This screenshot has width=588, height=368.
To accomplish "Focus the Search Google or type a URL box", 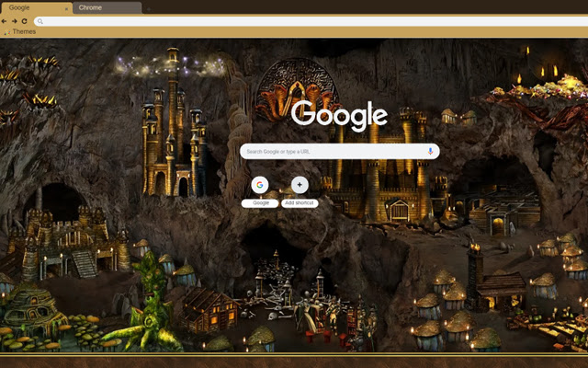I will (x=340, y=151).
